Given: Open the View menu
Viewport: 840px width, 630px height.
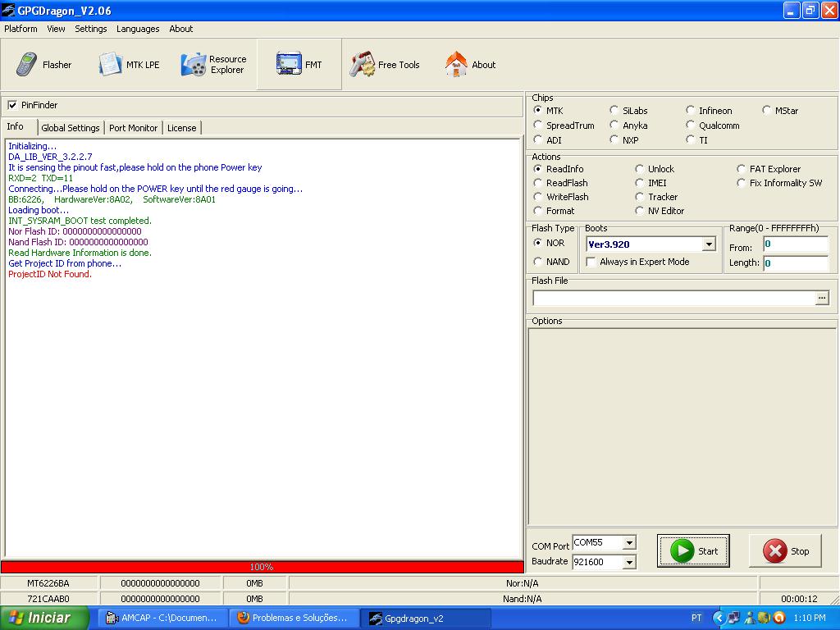Looking at the screenshot, I should (56, 29).
